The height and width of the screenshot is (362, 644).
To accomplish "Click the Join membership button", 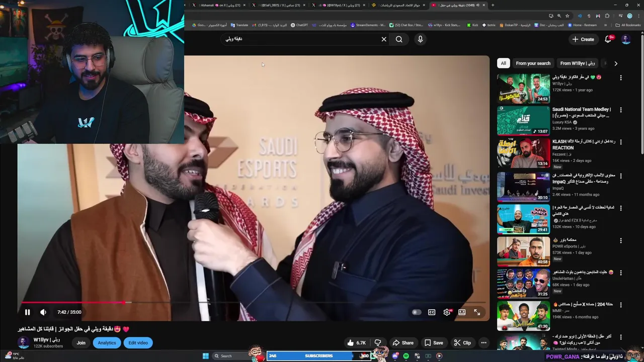I will [81, 343].
